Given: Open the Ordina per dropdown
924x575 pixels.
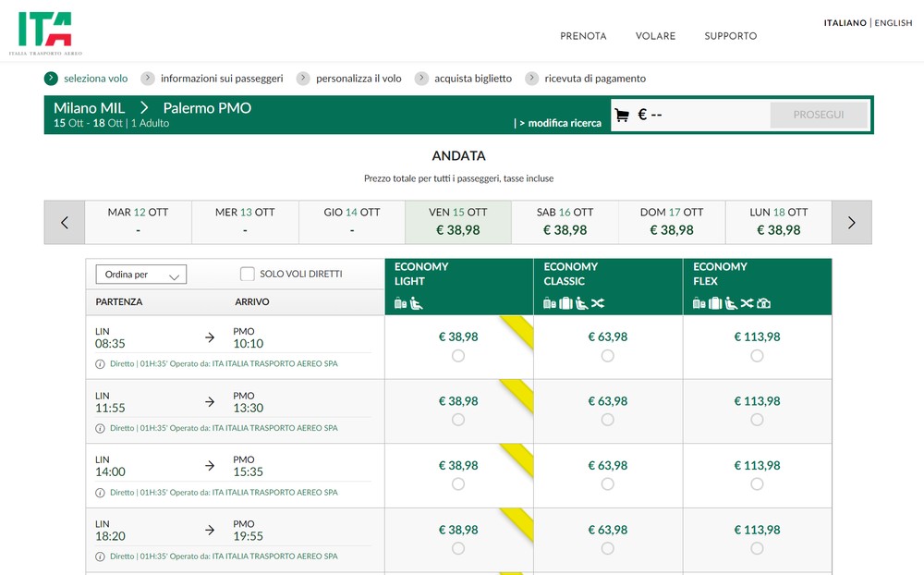Looking at the screenshot, I should (x=140, y=275).
